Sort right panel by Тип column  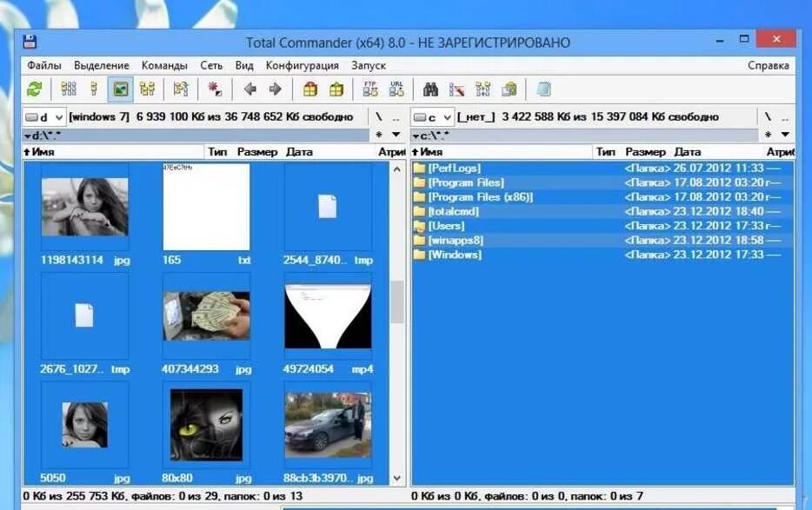(605, 152)
